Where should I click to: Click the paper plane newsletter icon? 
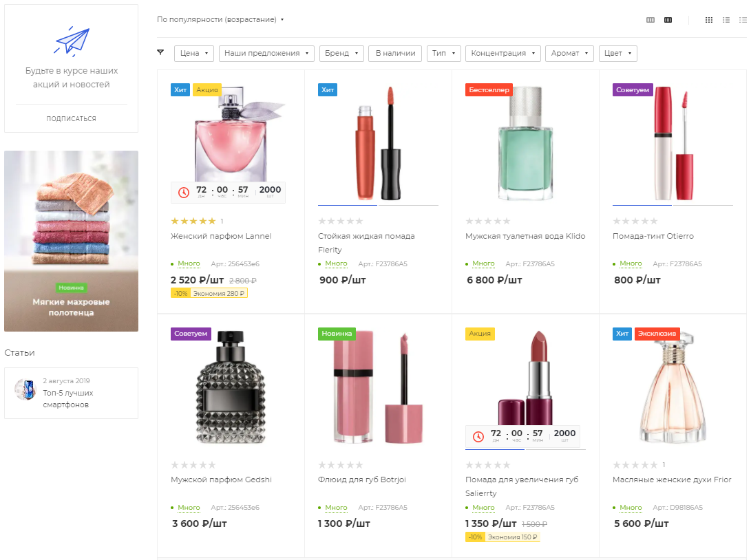pyautogui.click(x=72, y=41)
